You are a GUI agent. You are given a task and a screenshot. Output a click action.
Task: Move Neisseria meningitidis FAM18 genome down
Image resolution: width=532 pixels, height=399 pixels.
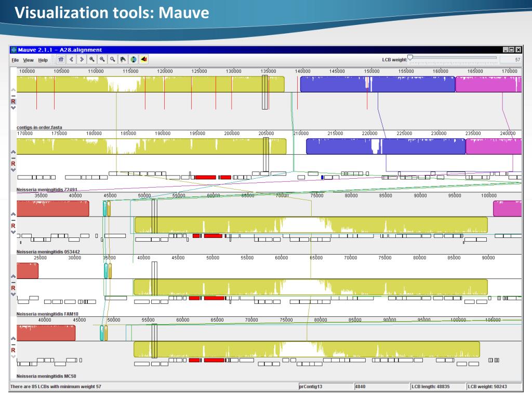(13, 294)
